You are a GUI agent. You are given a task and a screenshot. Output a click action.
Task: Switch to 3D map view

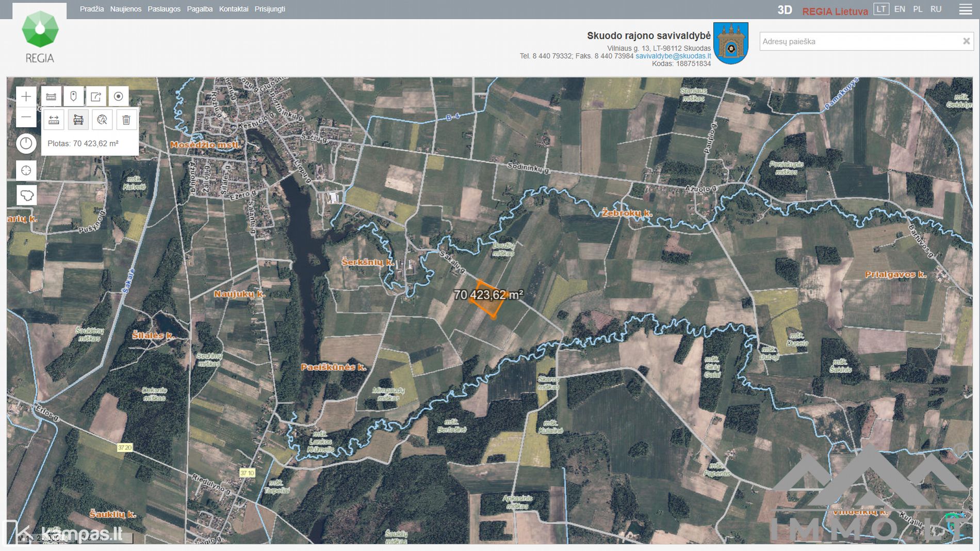785,10
